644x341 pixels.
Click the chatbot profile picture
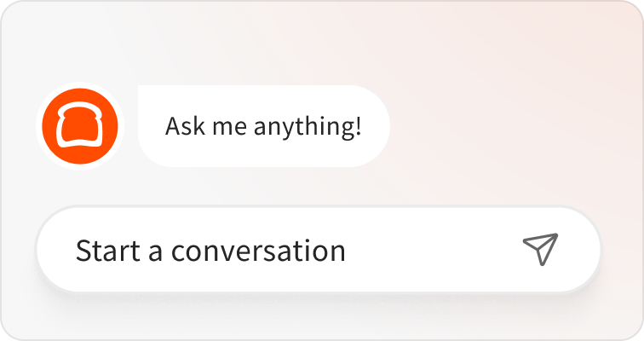79,126
